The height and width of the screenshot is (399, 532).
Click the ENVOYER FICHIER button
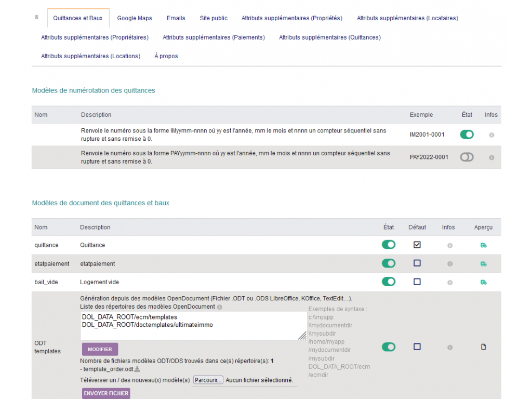[x=106, y=393]
